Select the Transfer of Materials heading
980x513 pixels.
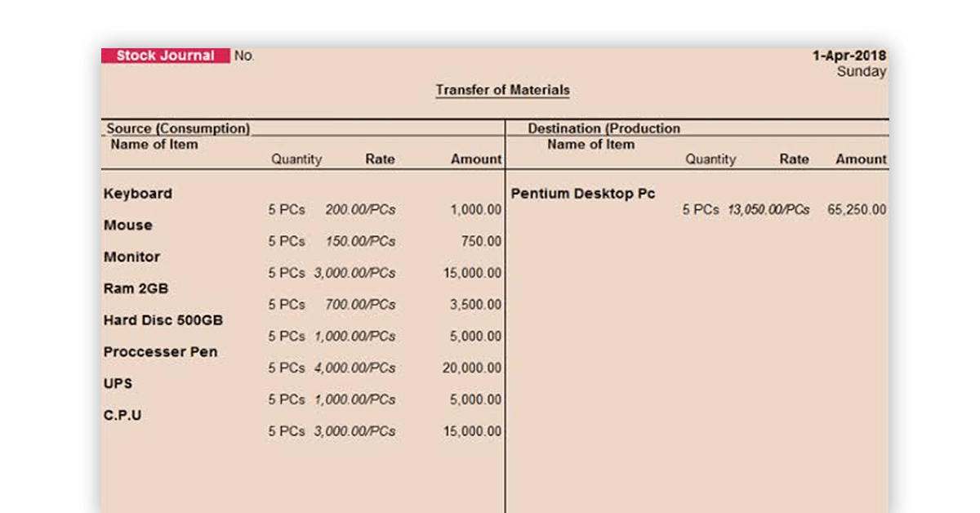coord(502,90)
